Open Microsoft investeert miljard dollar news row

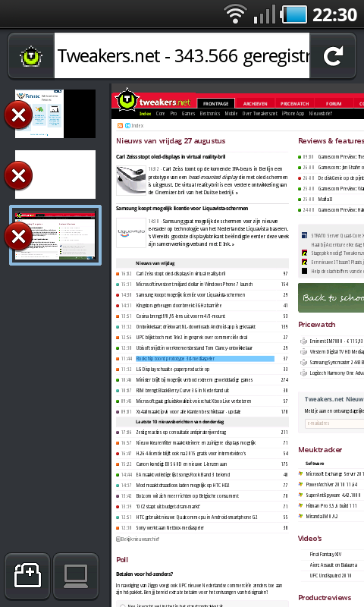[194, 284]
